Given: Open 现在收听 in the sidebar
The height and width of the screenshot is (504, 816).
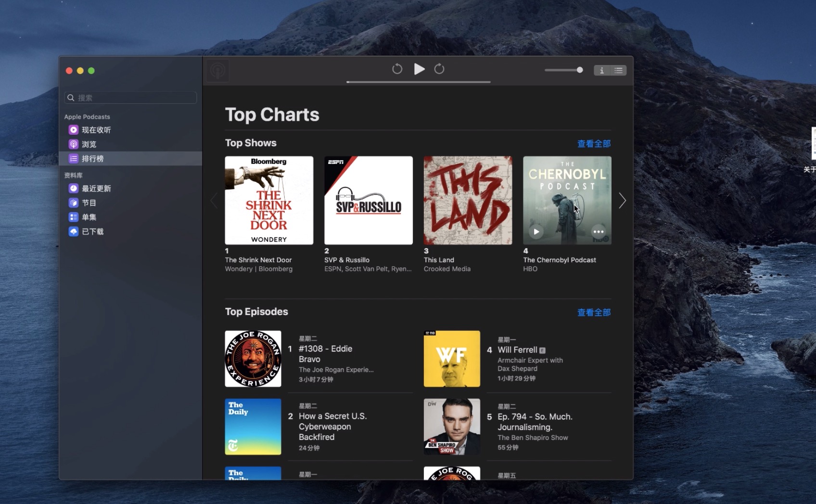Looking at the screenshot, I should [130, 130].
